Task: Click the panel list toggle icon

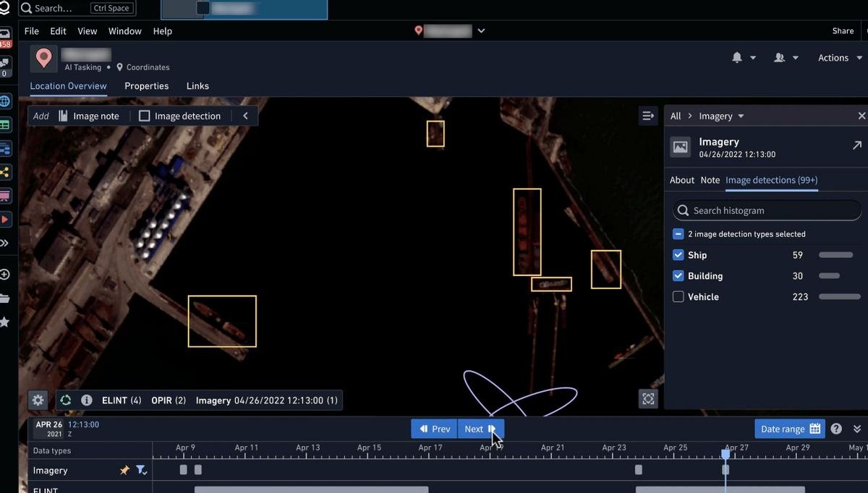Action: click(x=648, y=116)
